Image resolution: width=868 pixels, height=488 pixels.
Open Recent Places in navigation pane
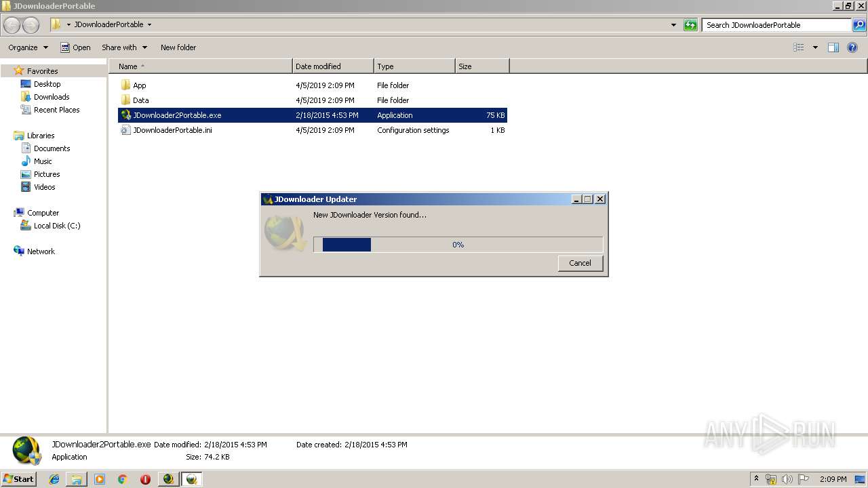click(x=56, y=110)
